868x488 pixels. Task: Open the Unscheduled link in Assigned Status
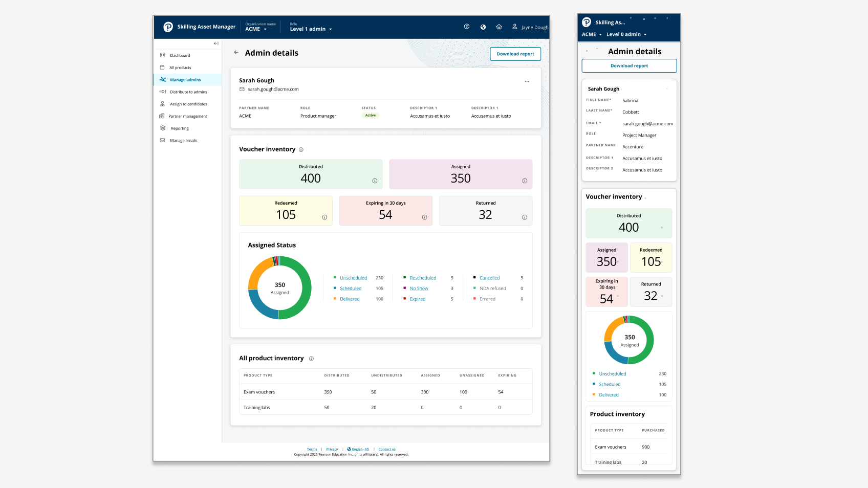[x=354, y=277]
